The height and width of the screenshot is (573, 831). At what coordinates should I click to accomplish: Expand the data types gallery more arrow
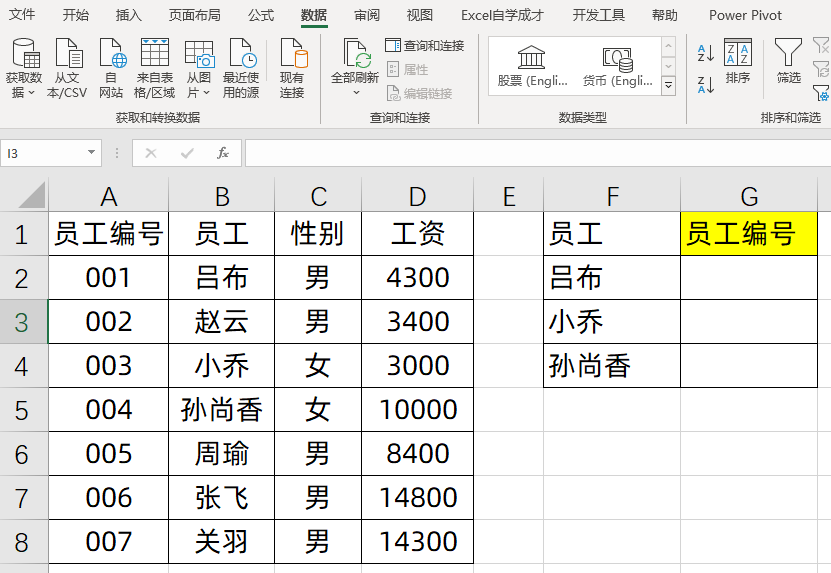click(668, 85)
